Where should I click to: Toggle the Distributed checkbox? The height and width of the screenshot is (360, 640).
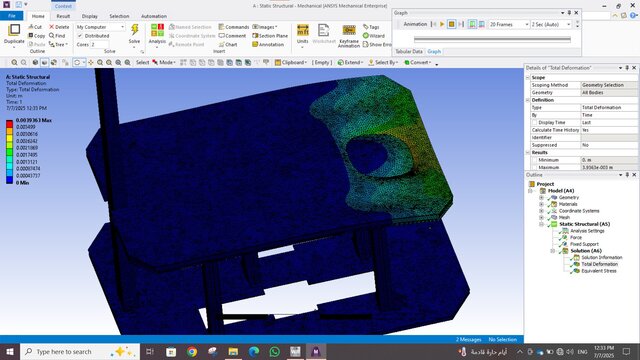[x=80, y=36]
